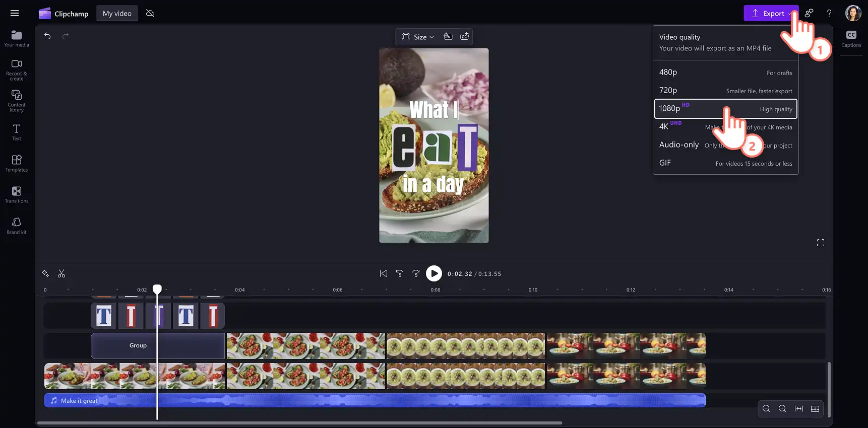This screenshot has height=428, width=868.
Task: Open the help question mark
Action: click(x=829, y=13)
